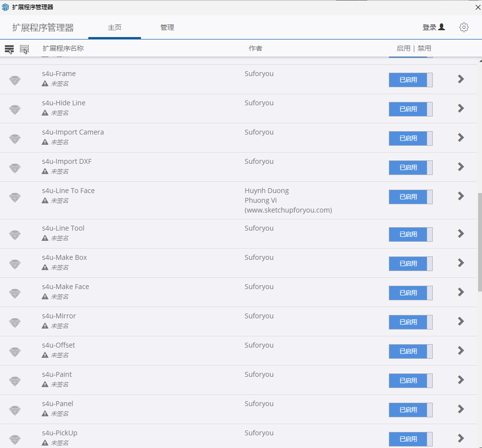Expand details for s4u-Import Camera
The width and height of the screenshot is (482, 448).
coord(461,137)
